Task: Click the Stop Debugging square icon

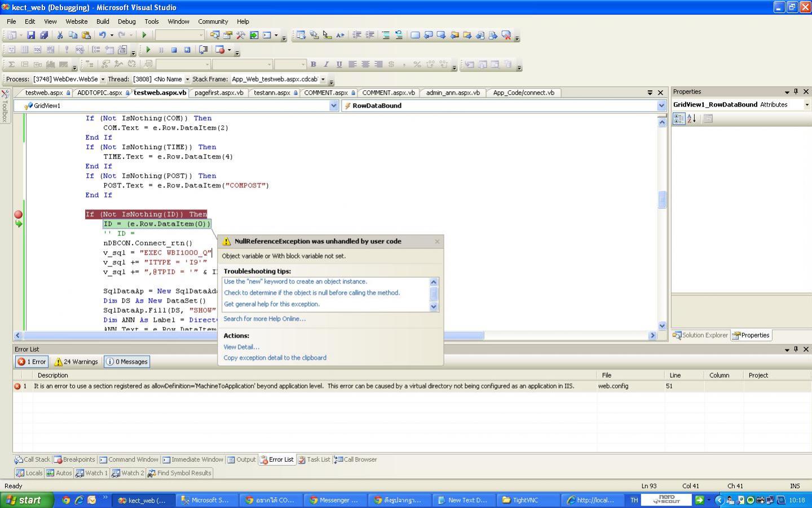Action: click(174, 50)
